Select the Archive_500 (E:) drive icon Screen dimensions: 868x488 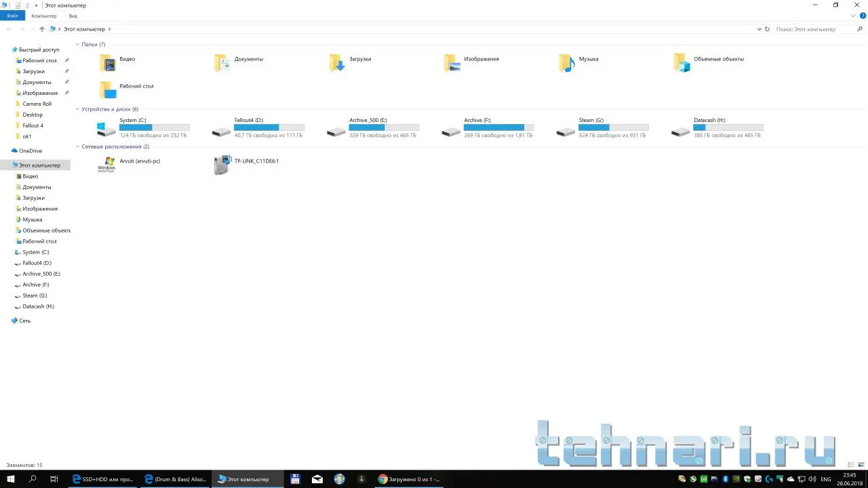click(x=336, y=131)
